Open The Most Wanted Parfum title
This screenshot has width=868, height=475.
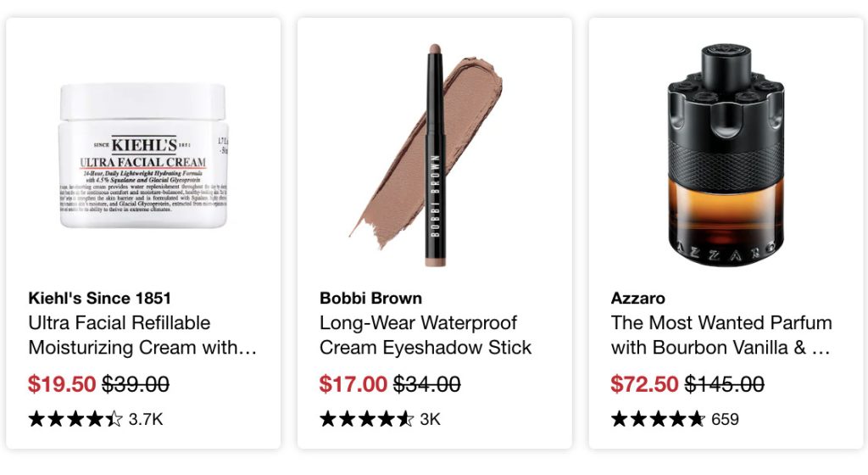(721, 335)
